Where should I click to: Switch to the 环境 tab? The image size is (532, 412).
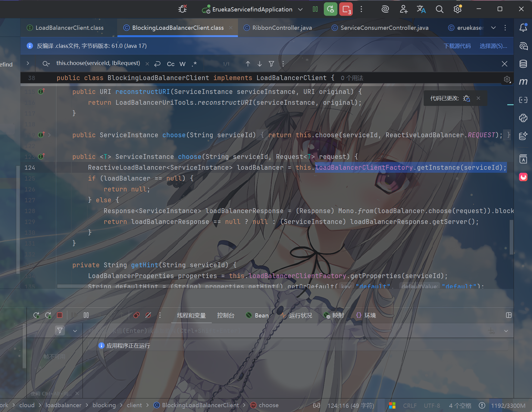[x=366, y=315]
